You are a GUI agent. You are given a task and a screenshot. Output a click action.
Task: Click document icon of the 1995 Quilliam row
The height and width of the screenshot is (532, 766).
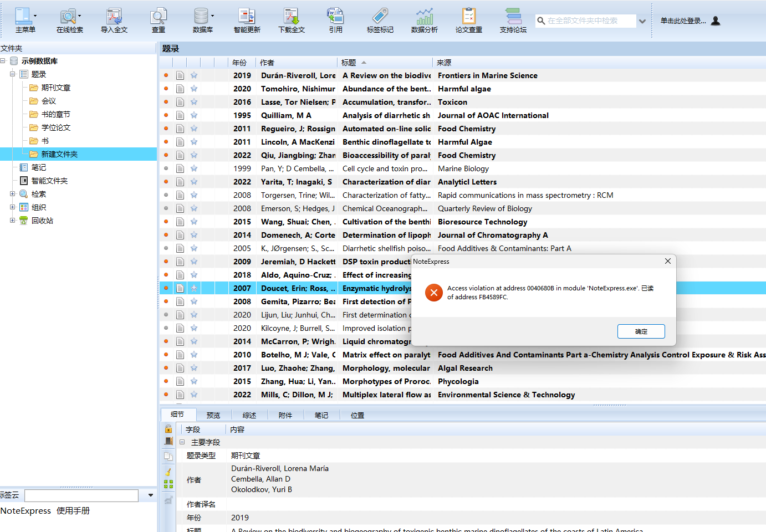coord(180,115)
